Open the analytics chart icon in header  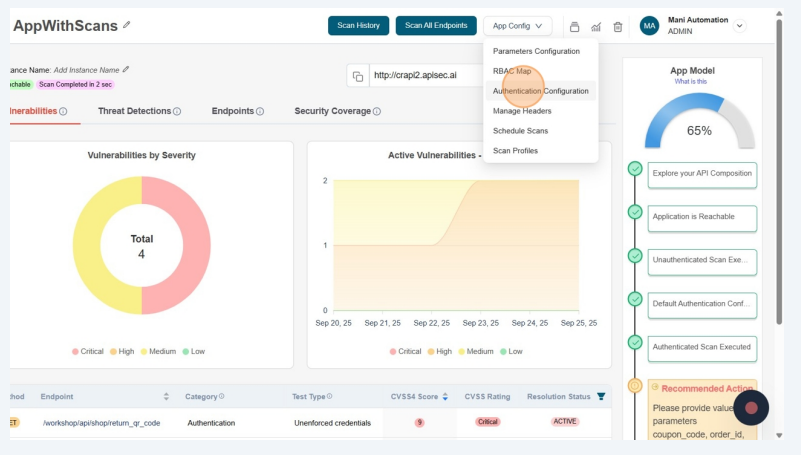[596, 27]
